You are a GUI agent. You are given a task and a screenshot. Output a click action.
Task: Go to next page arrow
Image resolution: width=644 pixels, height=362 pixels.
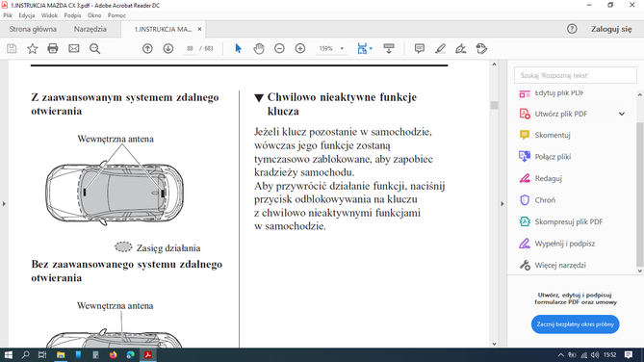(168, 48)
